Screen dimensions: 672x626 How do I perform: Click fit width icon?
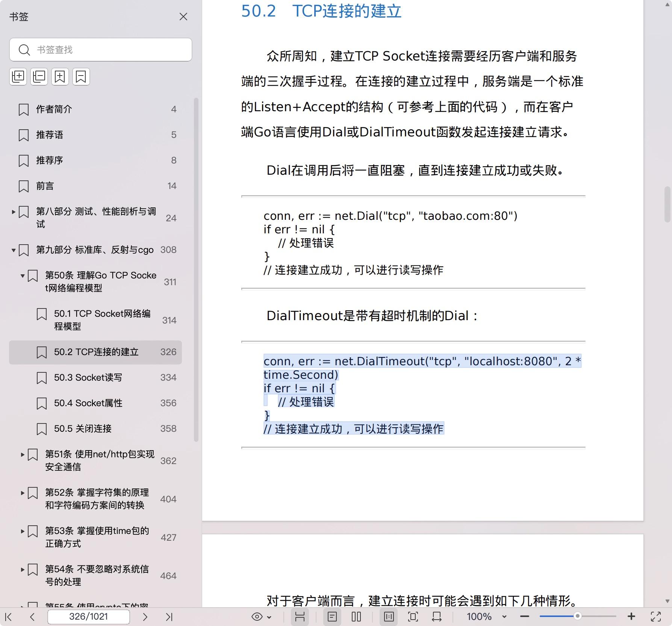[x=437, y=617]
